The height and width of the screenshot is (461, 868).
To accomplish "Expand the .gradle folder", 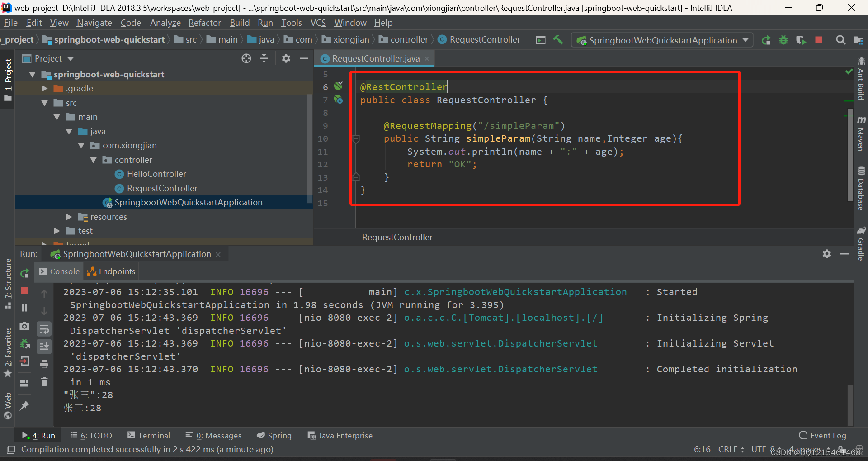I will (x=45, y=89).
